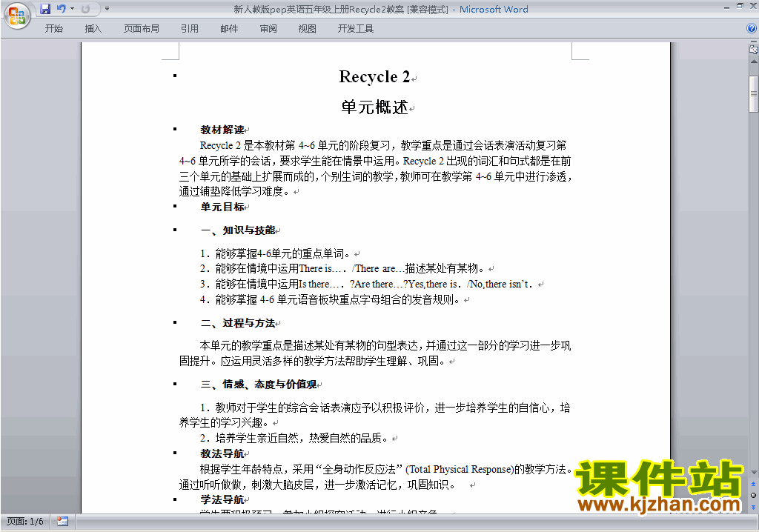
Task: Click the '单元概述' heading
Action: click(374, 107)
